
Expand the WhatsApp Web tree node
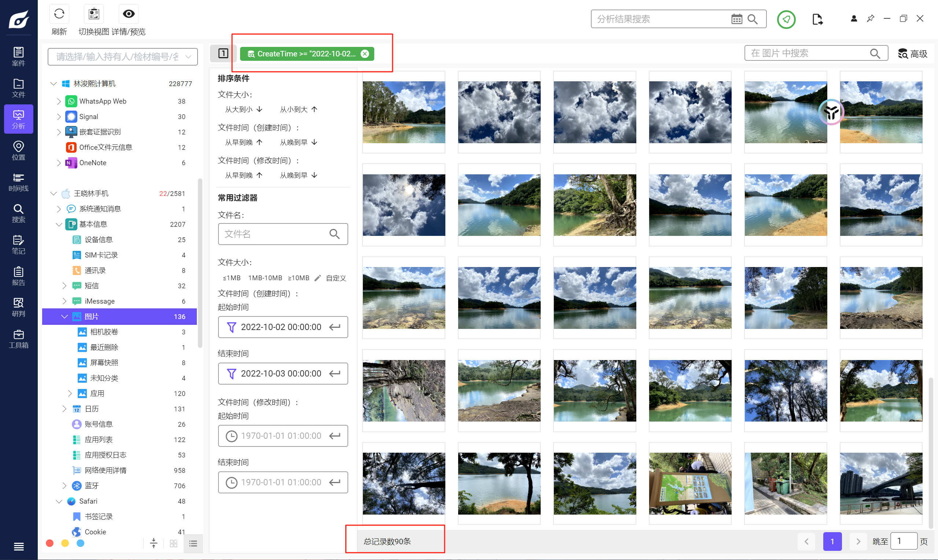coord(59,101)
